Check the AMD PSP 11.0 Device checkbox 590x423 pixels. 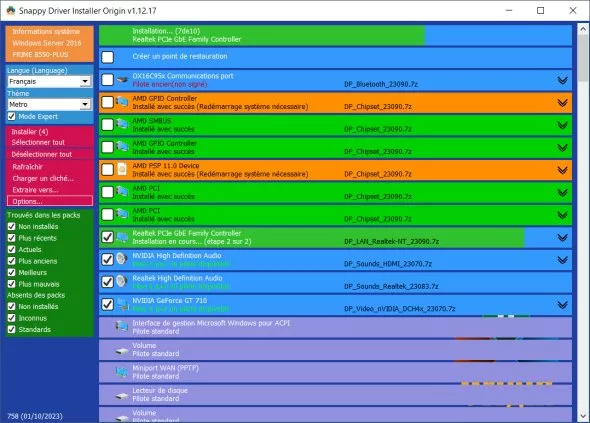coord(108,169)
